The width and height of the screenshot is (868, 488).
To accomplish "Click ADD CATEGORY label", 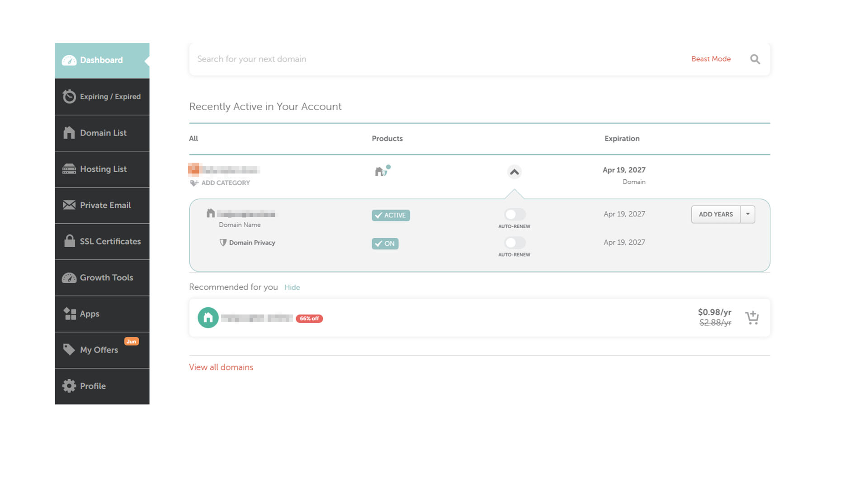I will [x=226, y=183].
